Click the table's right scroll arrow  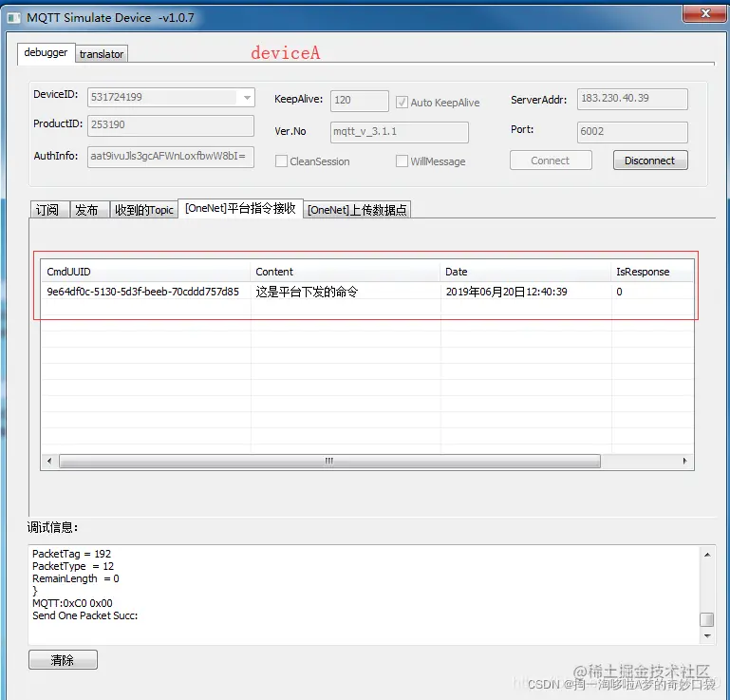[x=684, y=461]
